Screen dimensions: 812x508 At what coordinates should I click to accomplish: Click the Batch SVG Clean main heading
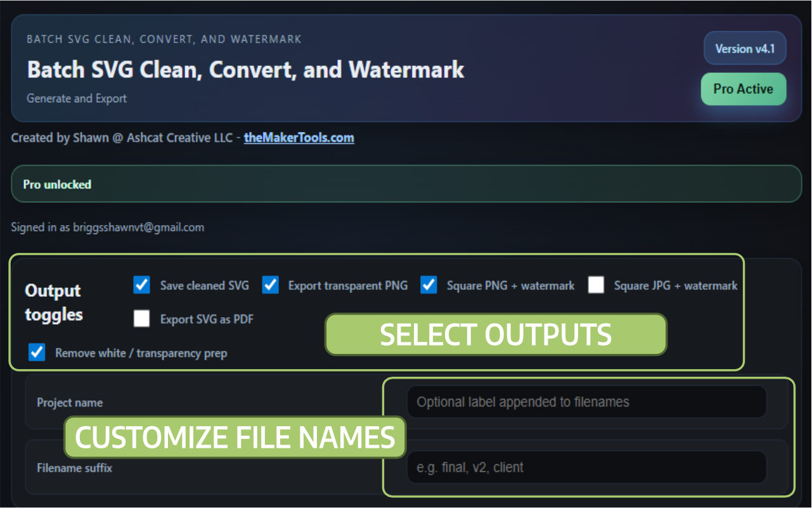pyautogui.click(x=245, y=69)
